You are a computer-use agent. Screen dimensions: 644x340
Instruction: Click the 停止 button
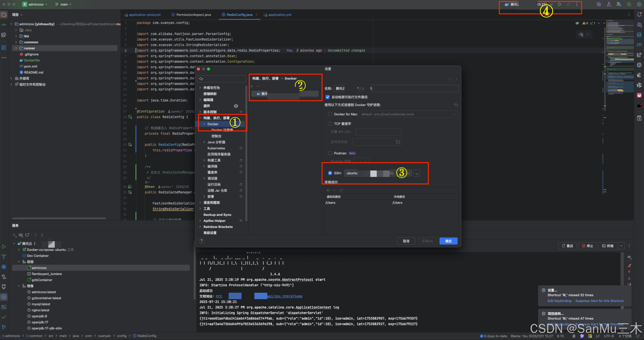pos(588,246)
